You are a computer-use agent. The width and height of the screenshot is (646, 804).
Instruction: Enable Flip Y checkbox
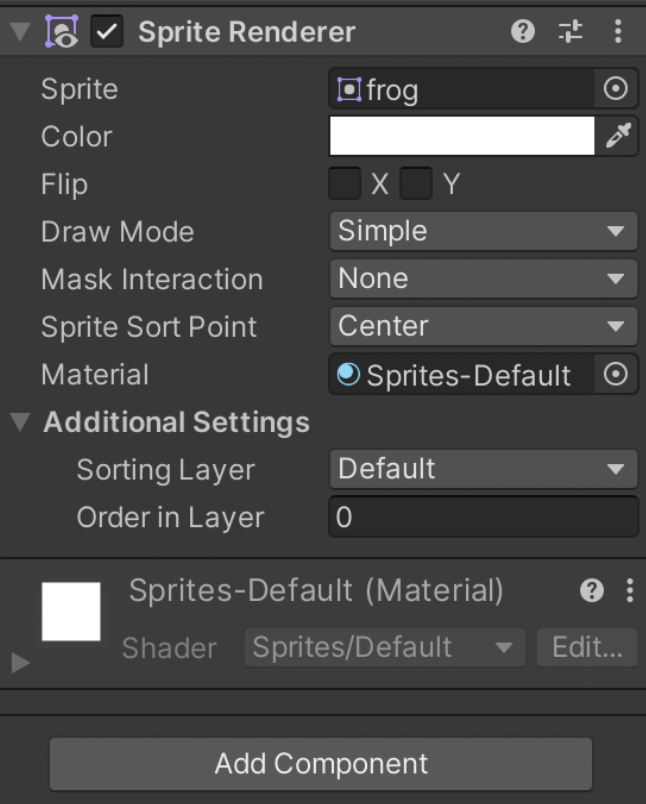pyautogui.click(x=416, y=184)
